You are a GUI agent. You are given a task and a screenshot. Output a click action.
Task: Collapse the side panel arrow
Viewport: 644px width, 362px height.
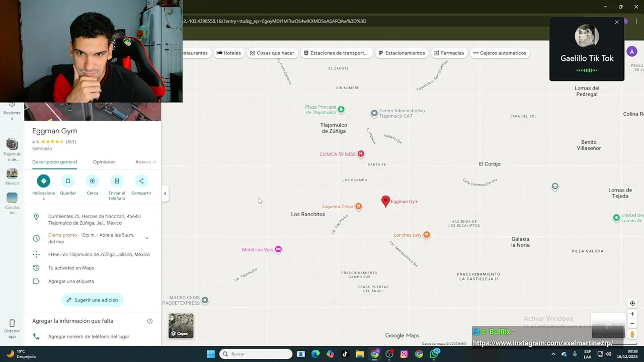tap(165, 193)
